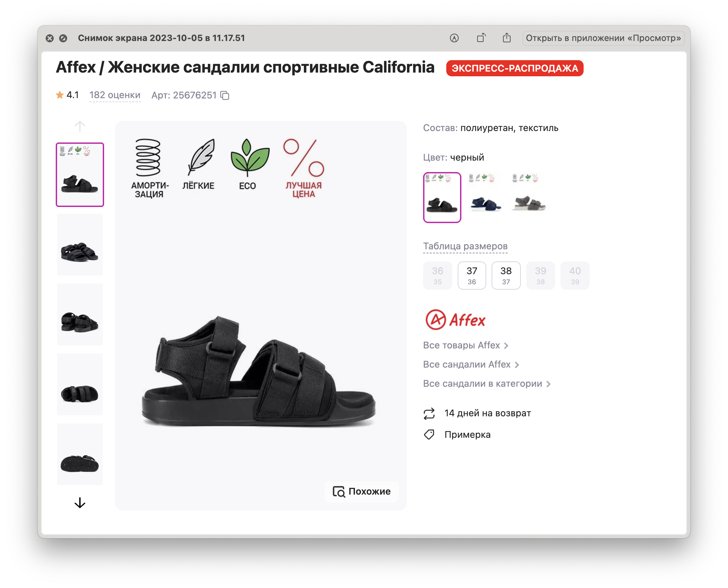The image size is (728, 588).
Task: Select size 37 option
Action: (x=472, y=276)
